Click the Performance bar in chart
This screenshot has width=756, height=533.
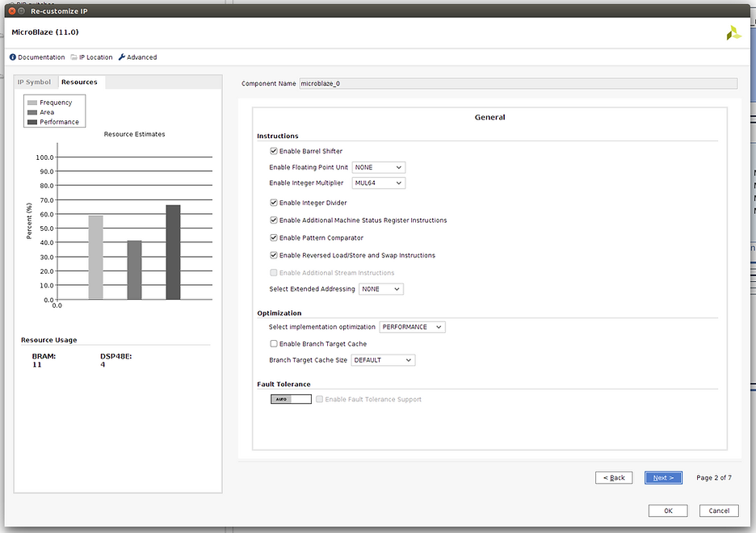(x=173, y=252)
